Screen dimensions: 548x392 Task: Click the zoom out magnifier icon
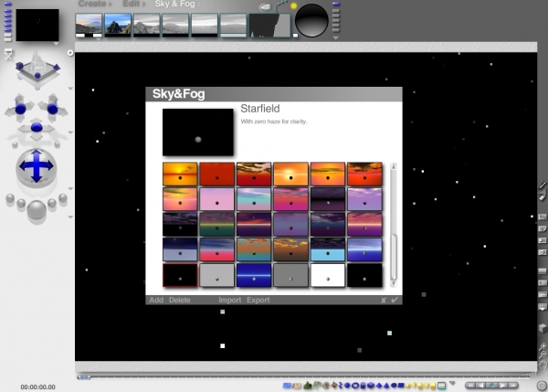click(543, 355)
